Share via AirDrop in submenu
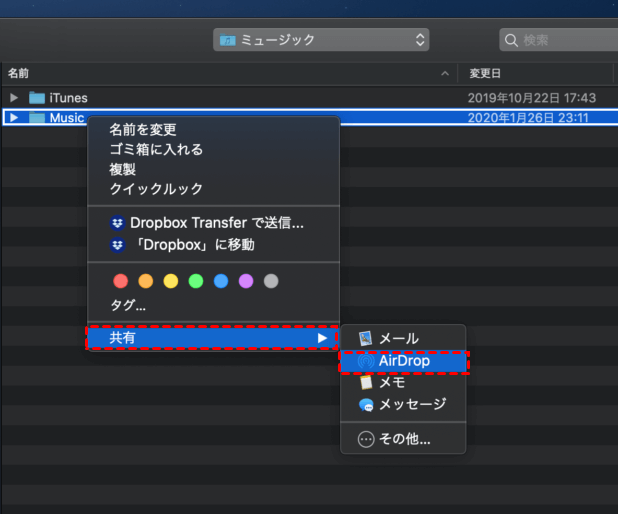This screenshot has height=514, width=618. tap(404, 361)
